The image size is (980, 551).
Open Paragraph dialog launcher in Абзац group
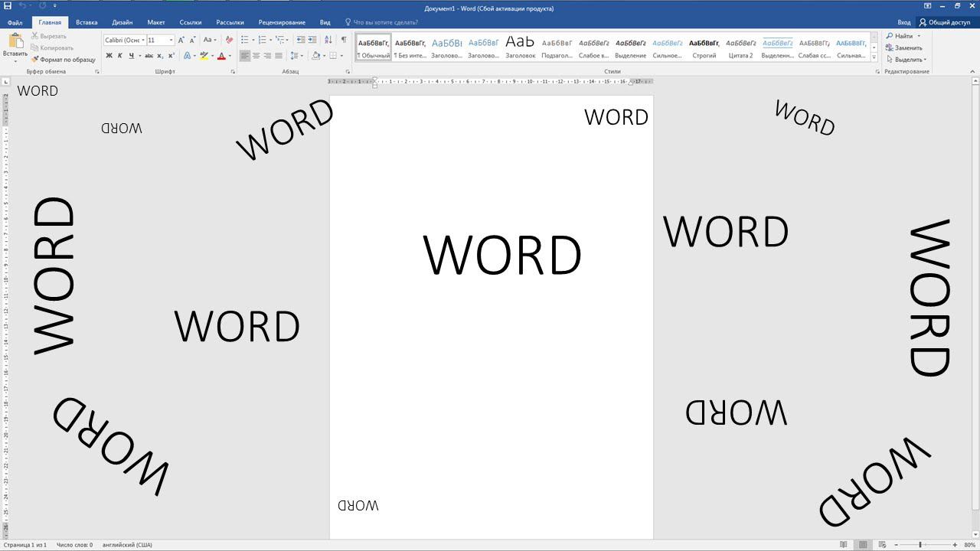tap(348, 72)
